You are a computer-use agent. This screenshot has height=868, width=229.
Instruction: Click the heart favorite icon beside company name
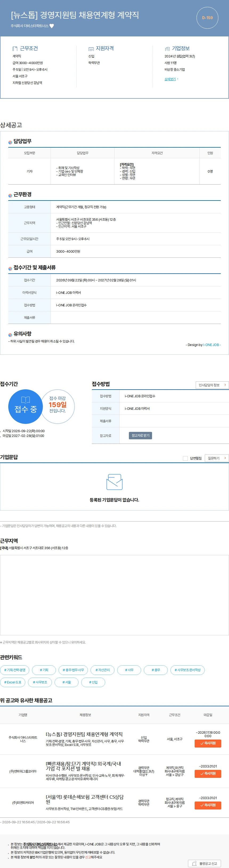52,26
